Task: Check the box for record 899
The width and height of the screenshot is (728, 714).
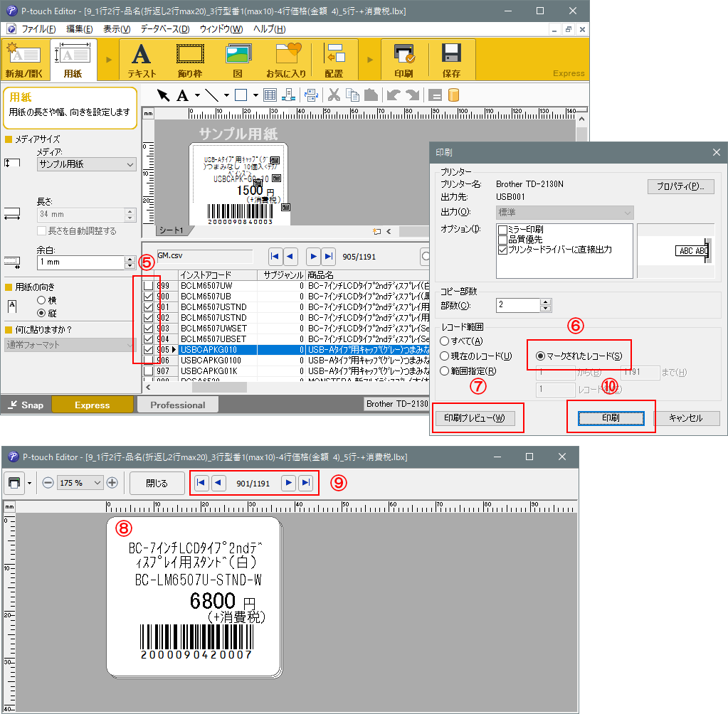Action: pos(148,286)
